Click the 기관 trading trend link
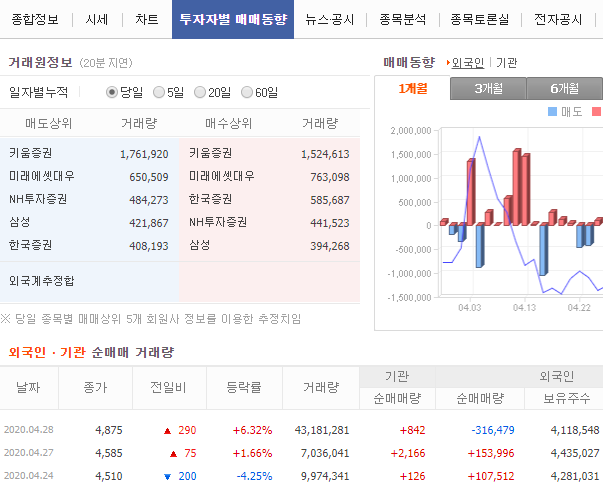This screenshot has height=495, width=603. 506,63
